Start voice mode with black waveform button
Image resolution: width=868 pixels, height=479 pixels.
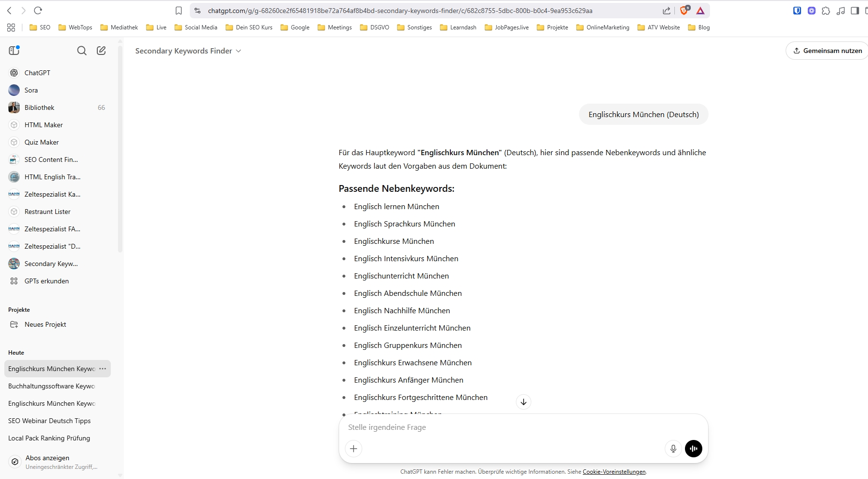click(693, 449)
